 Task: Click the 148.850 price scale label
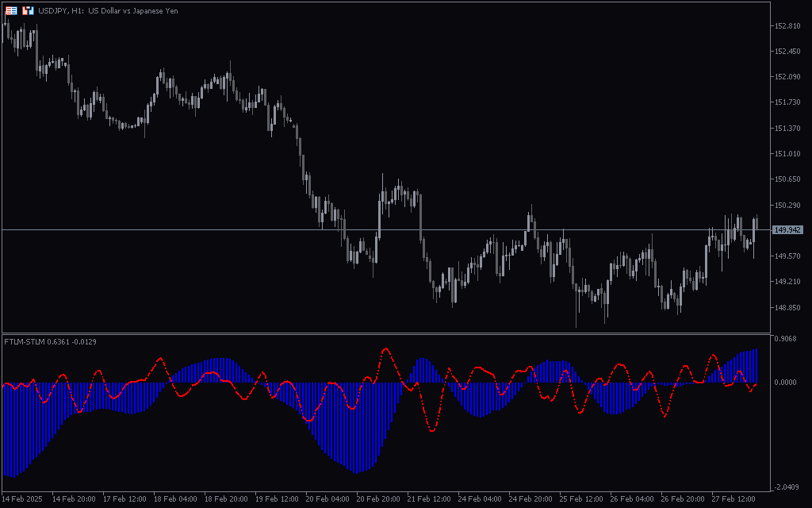(x=787, y=307)
